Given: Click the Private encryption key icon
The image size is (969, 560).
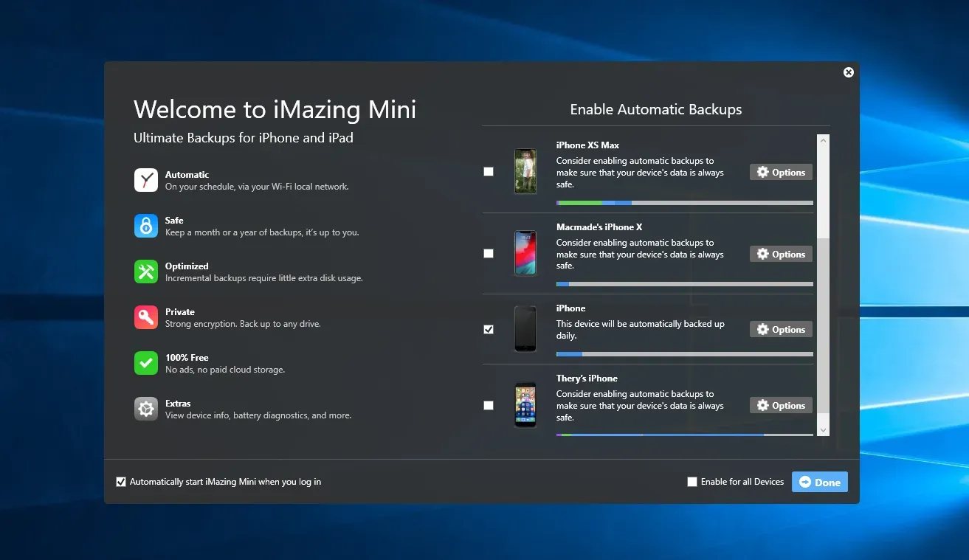Looking at the screenshot, I should pyautogui.click(x=145, y=317).
